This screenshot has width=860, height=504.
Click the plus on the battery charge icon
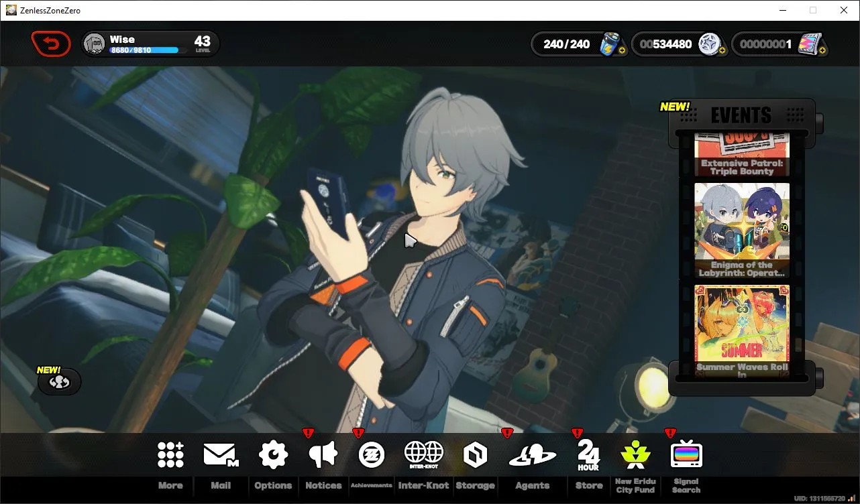(x=622, y=50)
